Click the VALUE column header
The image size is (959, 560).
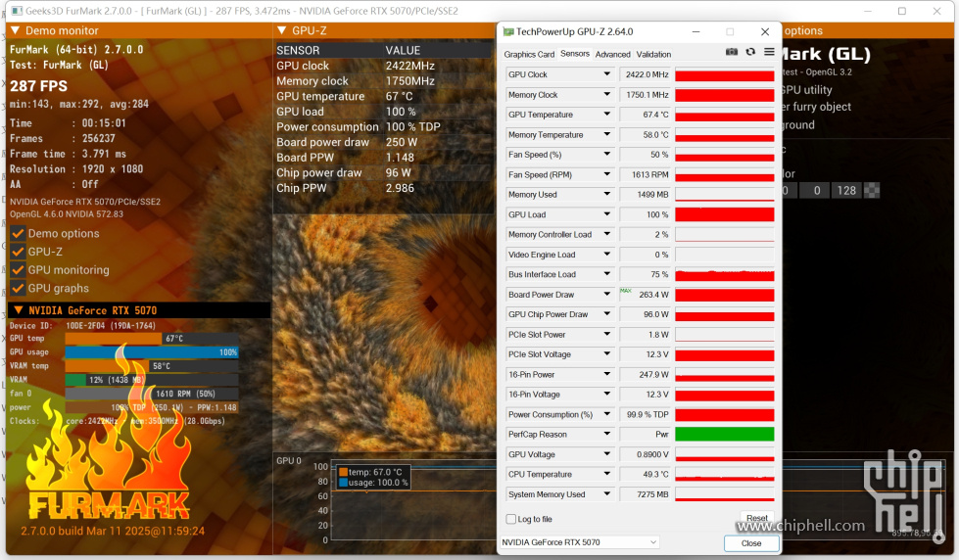403,51
